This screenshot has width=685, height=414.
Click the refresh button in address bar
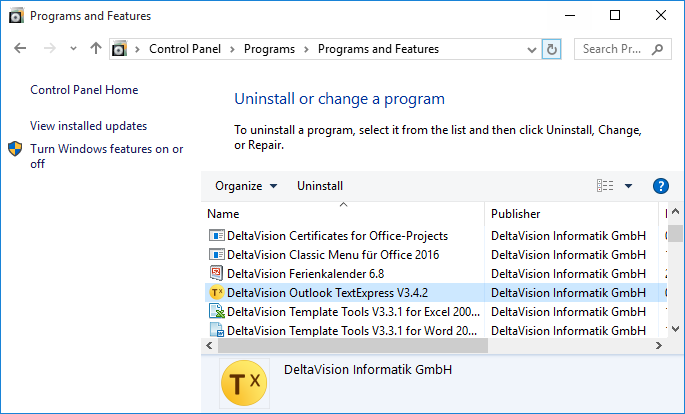pyautogui.click(x=552, y=49)
